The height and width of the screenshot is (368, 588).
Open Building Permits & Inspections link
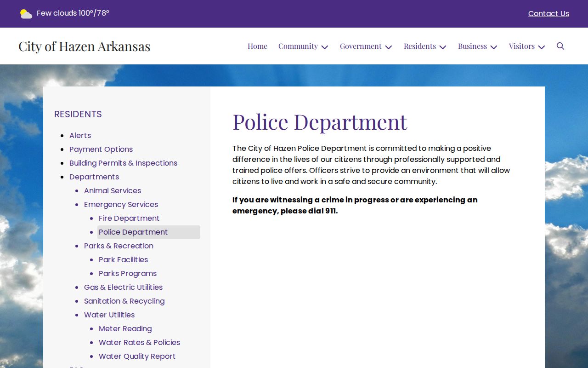pyautogui.click(x=123, y=163)
